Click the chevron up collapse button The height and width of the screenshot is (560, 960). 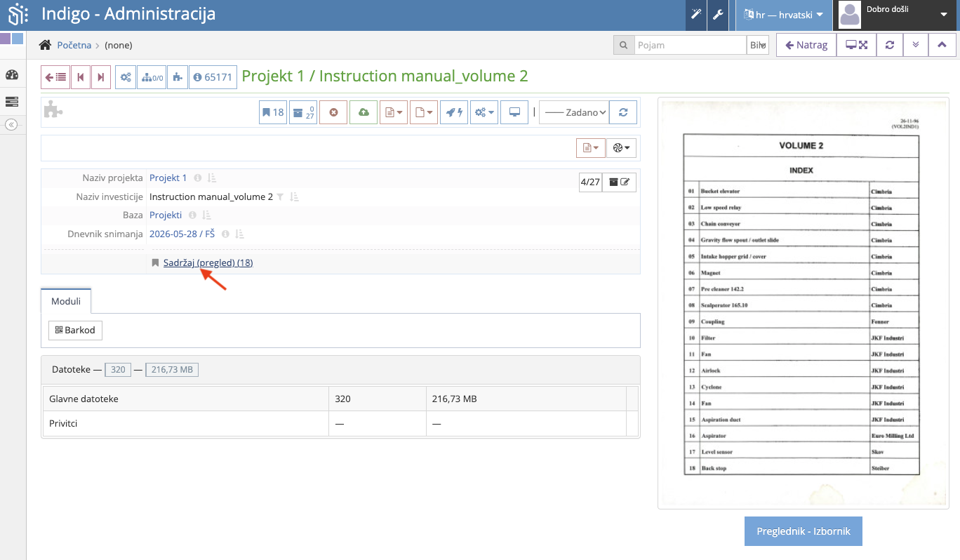click(941, 45)
